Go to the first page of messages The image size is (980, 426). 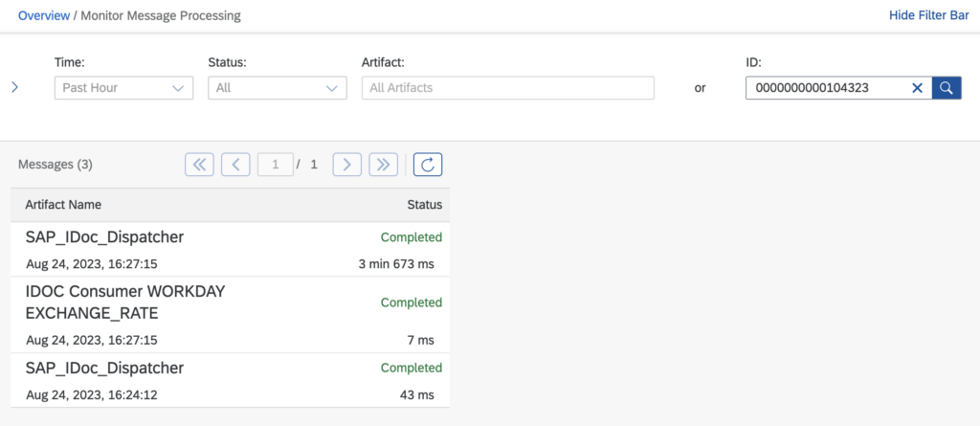(199, 165)
